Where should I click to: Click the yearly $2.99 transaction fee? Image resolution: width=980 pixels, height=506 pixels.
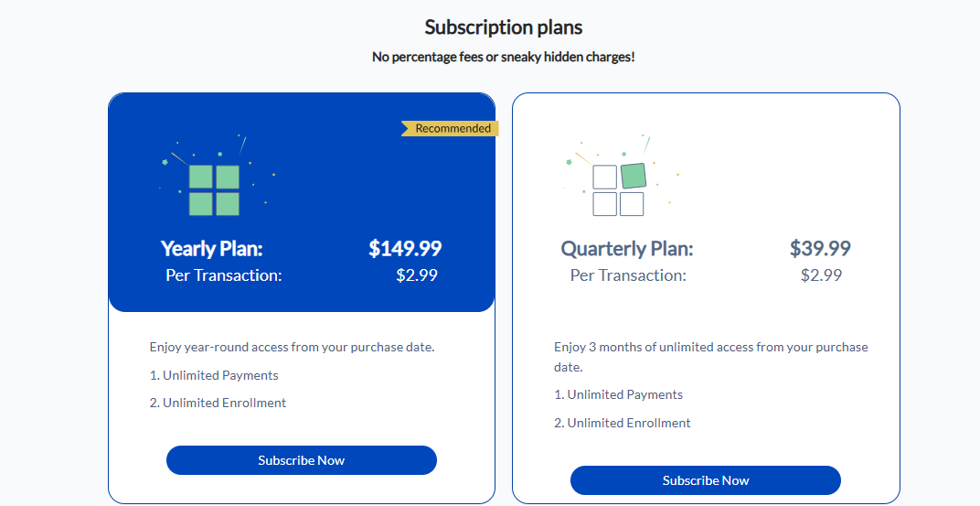point(417,275)
